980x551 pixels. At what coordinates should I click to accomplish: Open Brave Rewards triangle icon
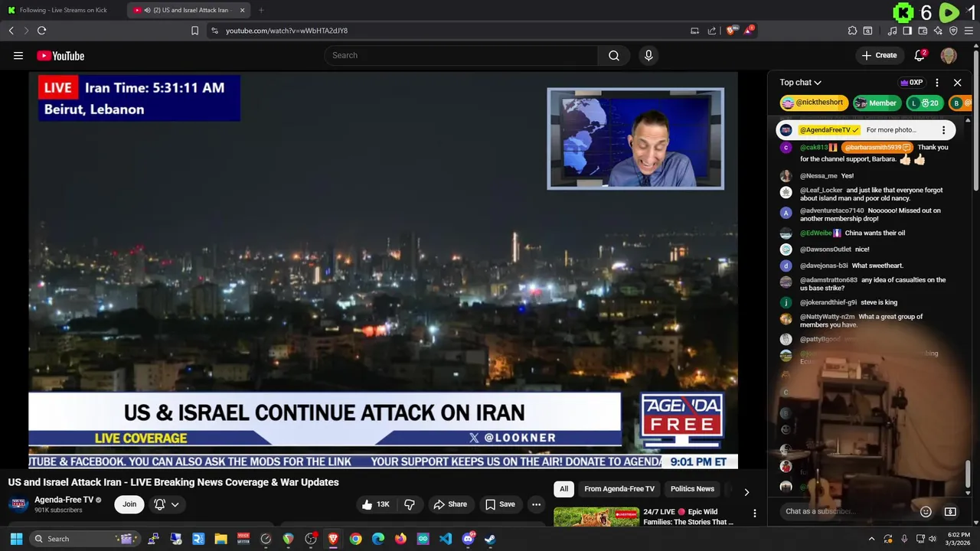[x=749, y=31]
